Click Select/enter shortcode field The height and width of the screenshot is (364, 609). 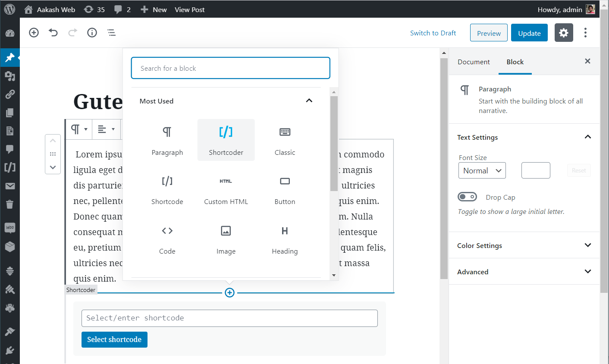tap(229, 318)
